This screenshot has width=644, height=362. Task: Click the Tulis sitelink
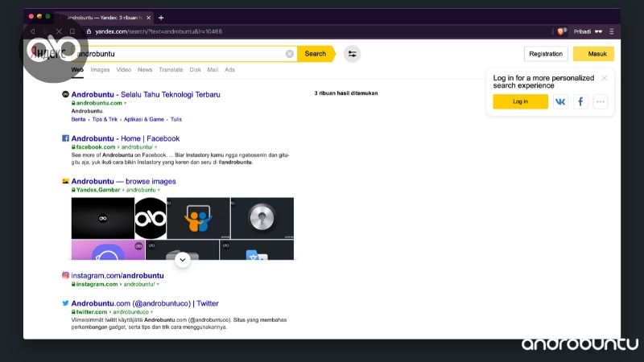click(x=176, y=119)
